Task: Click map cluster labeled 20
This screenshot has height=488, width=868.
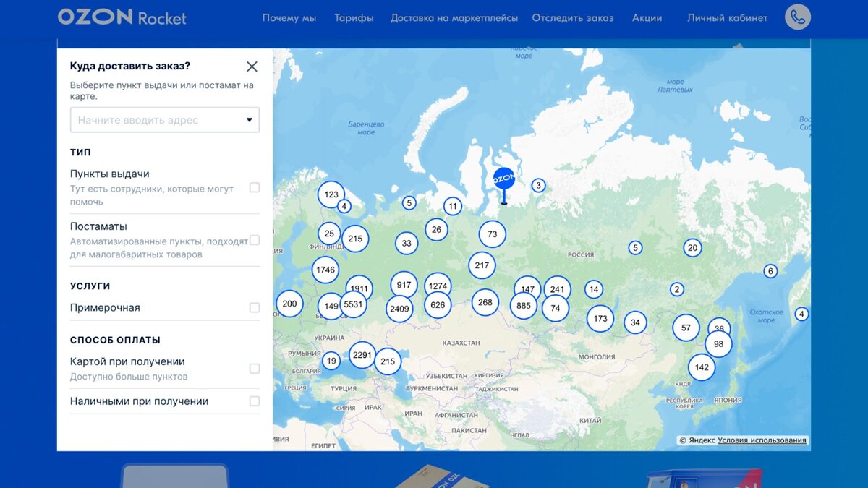Action: click(692, 248)
